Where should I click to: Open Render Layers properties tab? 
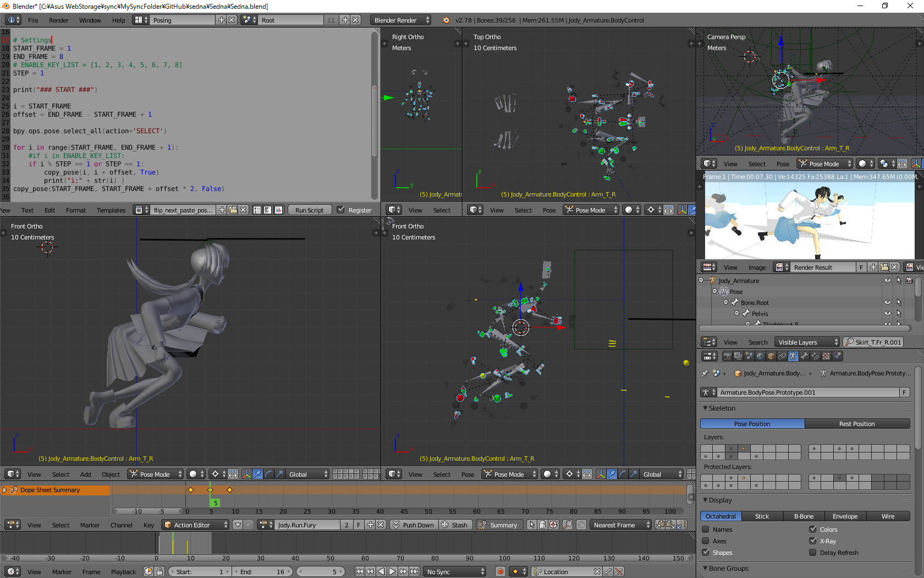pos(738,356)
